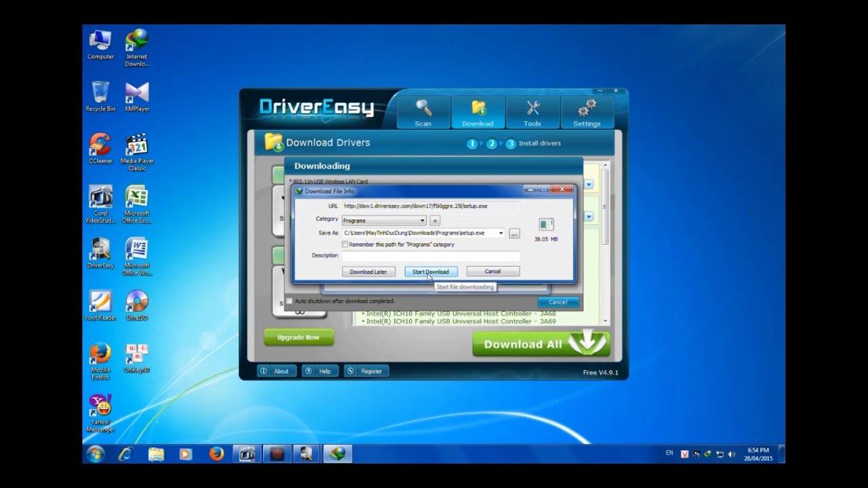Open Mozilla Firefox desktop shortcut
Viewport: 868px width, 488px height.
(100, 361)
